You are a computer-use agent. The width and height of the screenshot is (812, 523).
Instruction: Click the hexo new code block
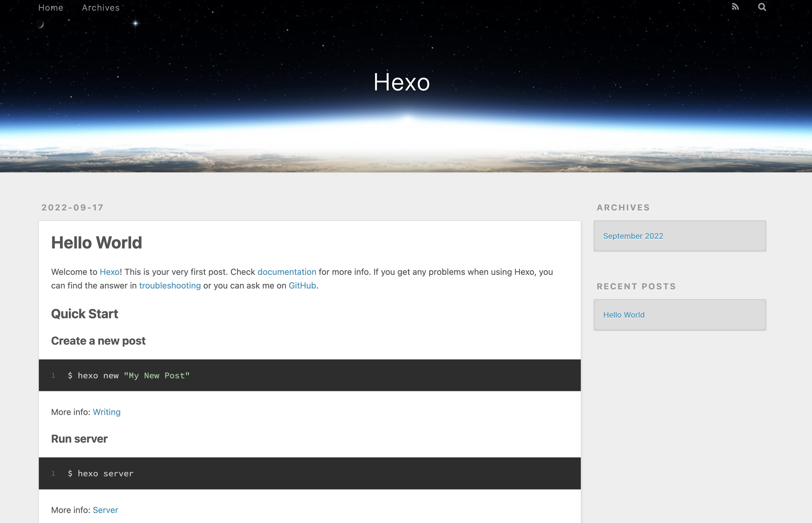pyautogui.click(x=309, y=375)
